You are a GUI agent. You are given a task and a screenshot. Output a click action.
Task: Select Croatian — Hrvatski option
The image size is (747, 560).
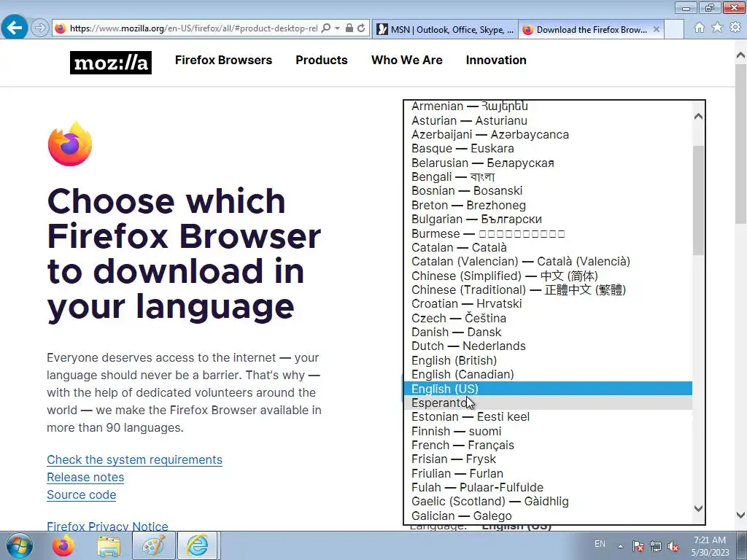[548, 304]
